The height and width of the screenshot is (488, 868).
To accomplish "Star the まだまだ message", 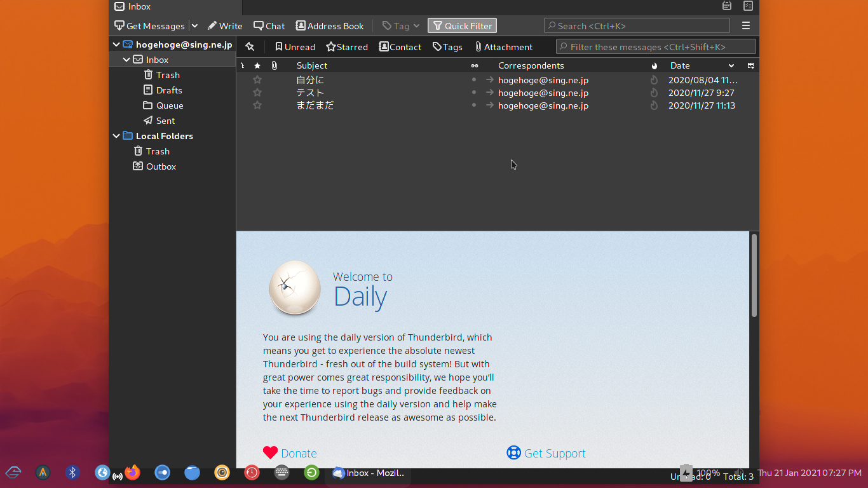I will [x=257, y=105].
